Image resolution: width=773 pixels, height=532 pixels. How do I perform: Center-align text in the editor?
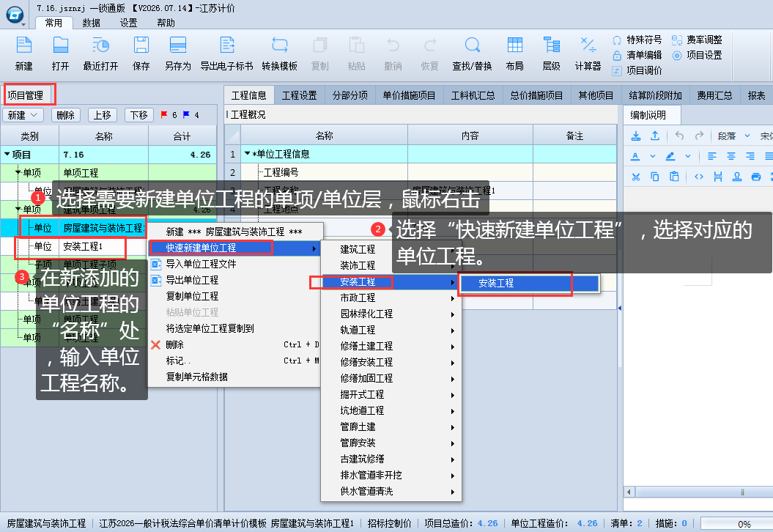click(731, 156)
